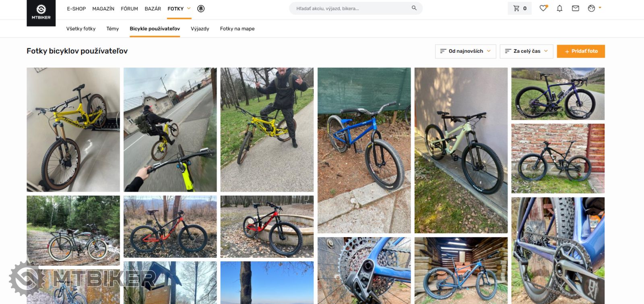Select the 'Fotky na mape' tab
644x304 pixels.
click(237, 29)
